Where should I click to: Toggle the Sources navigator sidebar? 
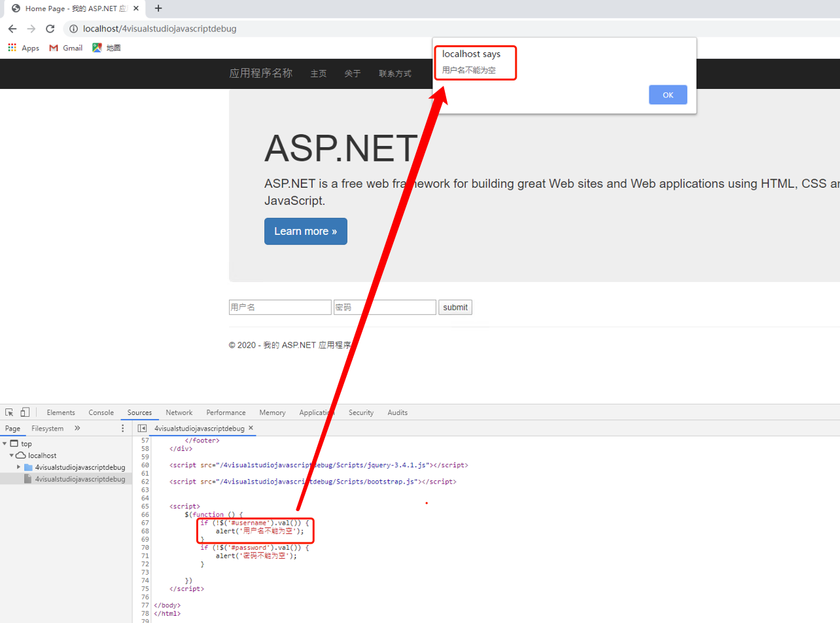tap(142, 429)
